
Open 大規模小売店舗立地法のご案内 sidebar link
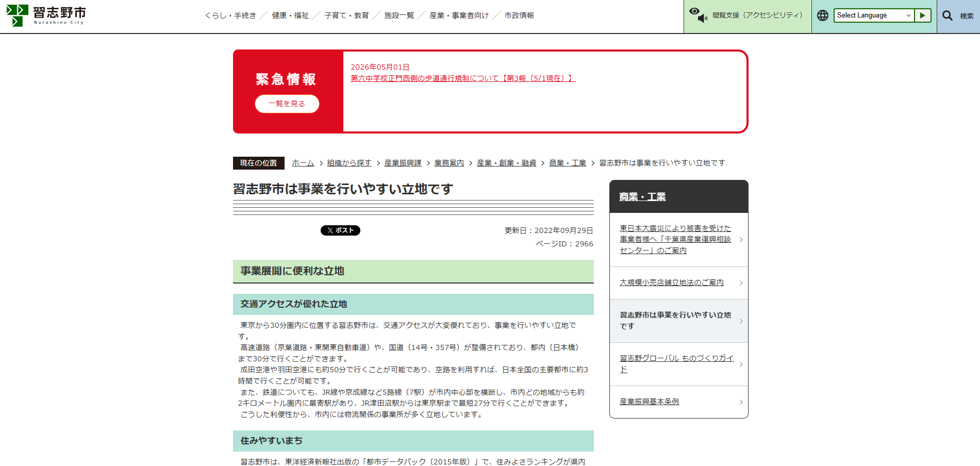point(672,282)
